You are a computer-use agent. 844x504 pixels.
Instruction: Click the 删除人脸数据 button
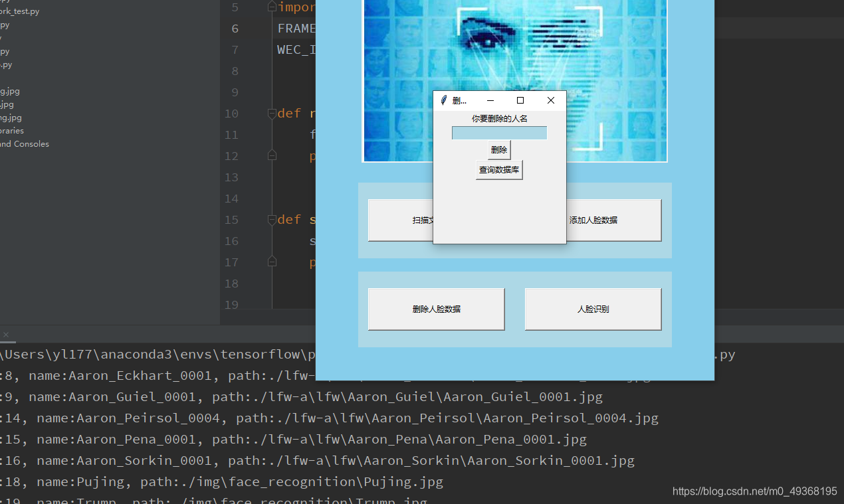436,309
